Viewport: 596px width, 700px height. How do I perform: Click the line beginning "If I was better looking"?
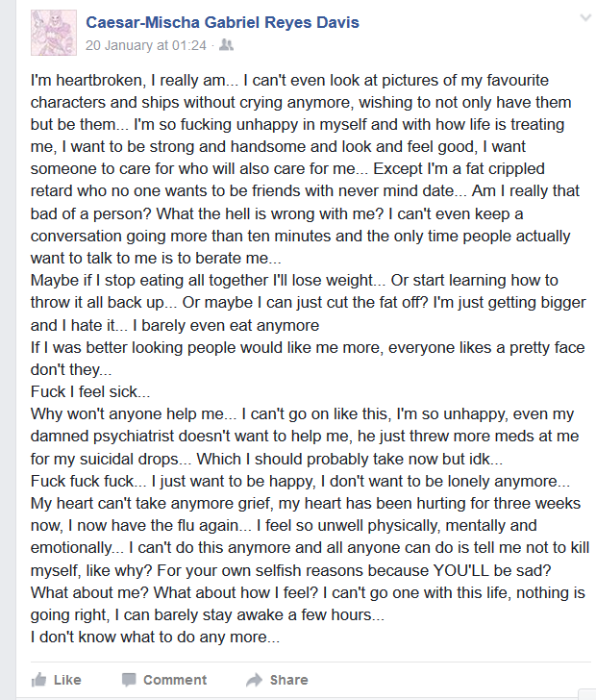point(308,347)
